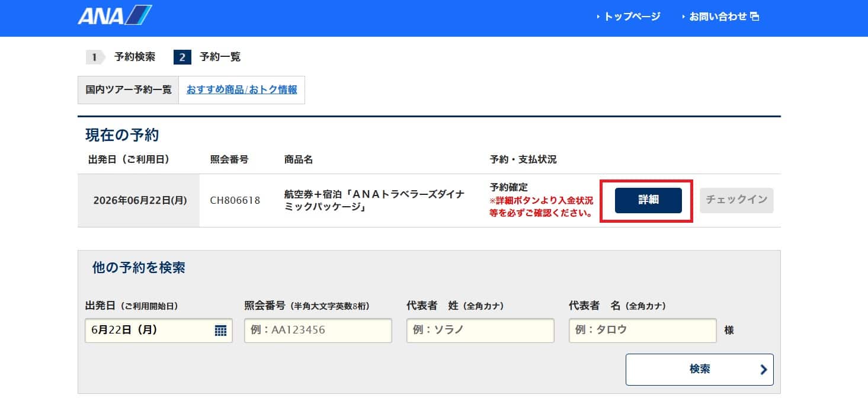This screenshot has height=420, width=868.
Task: Click the チェックイン button
Action: [x=736, y=200]
